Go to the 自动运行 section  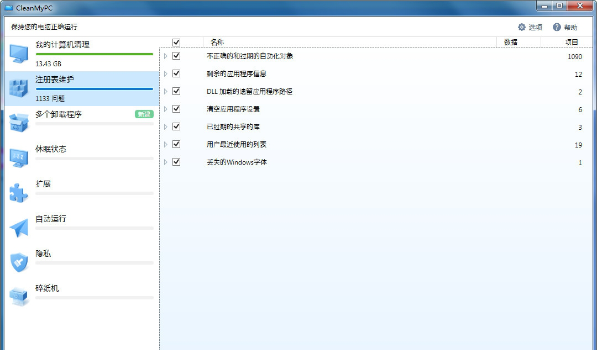tap(82, 228)
